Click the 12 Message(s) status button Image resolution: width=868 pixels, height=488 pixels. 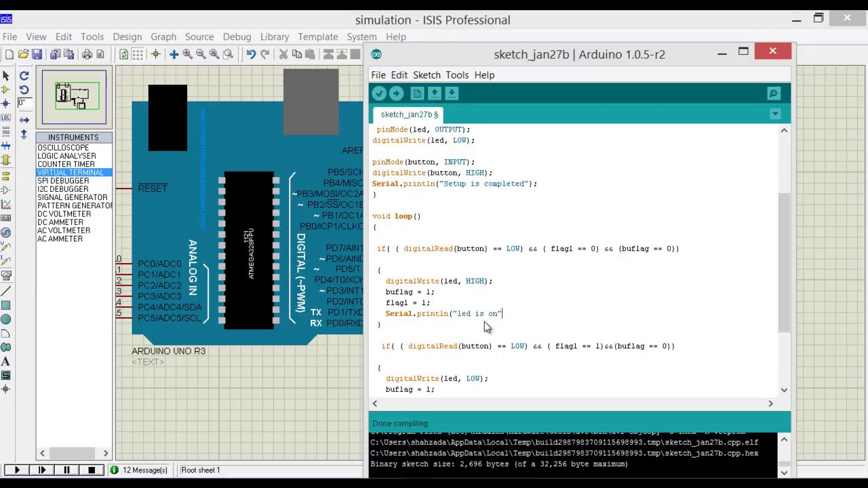point(140,470)
